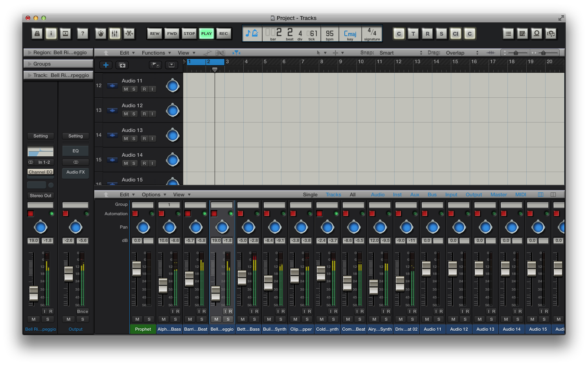This screenshot has width=588, height=366.
Task: Open Smart Controls knob icon
Action: 101,34
